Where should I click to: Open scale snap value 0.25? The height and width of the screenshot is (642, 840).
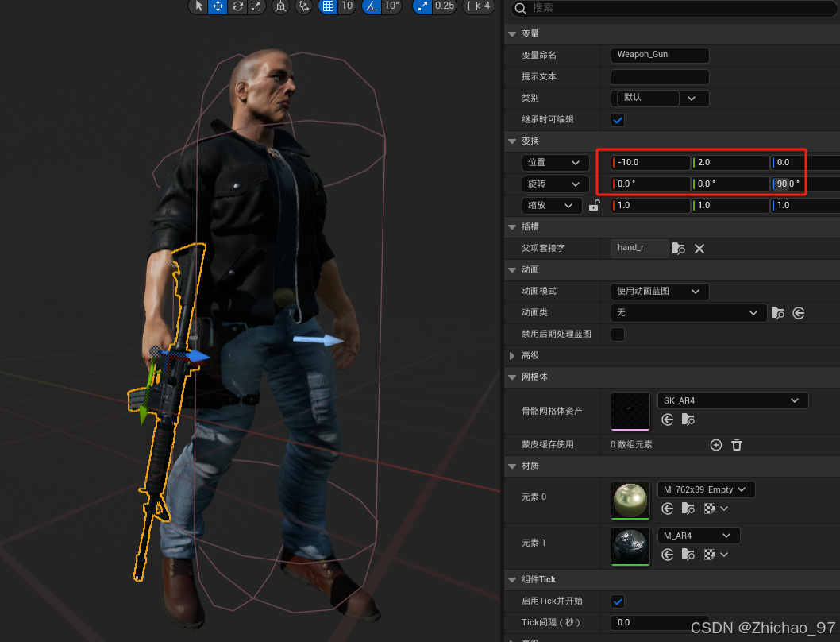(x=444, y=6)
